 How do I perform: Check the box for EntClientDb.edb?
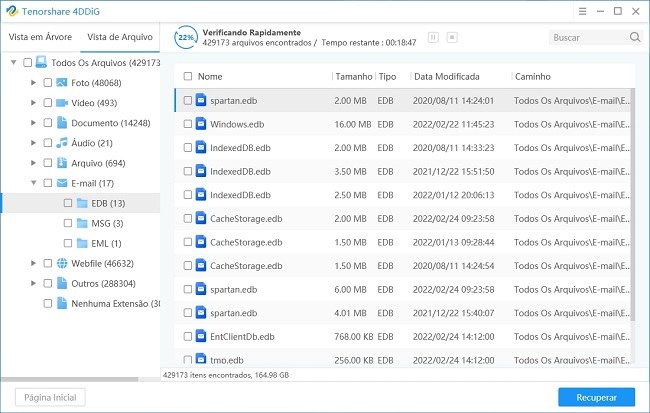[x=188, y=336]
